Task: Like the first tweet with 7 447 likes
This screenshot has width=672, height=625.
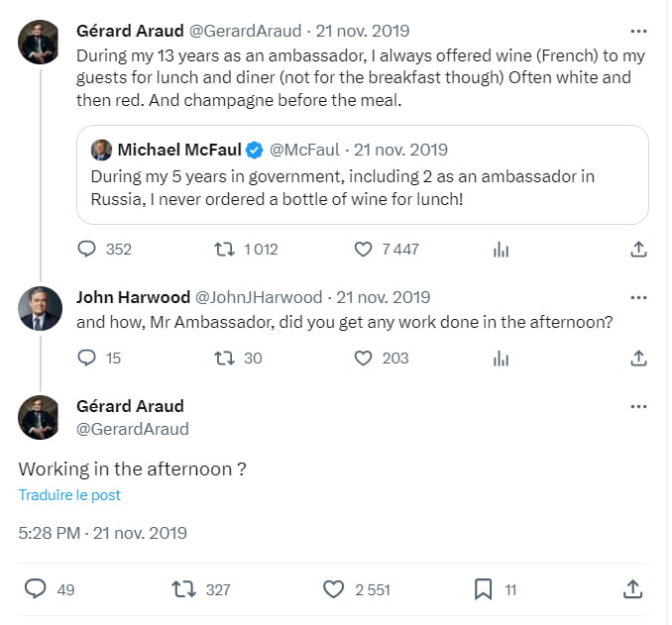Action: 363,250
